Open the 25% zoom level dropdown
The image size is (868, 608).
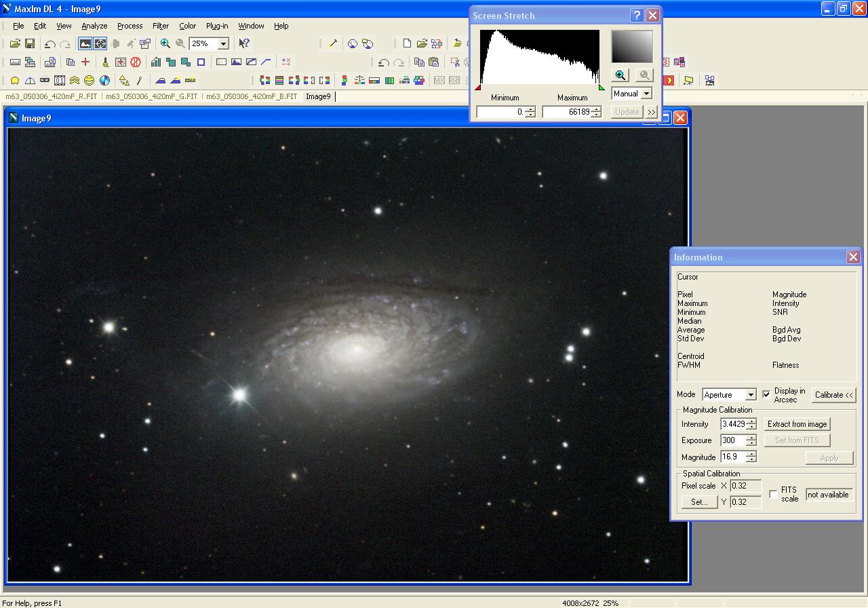(223, 43)
